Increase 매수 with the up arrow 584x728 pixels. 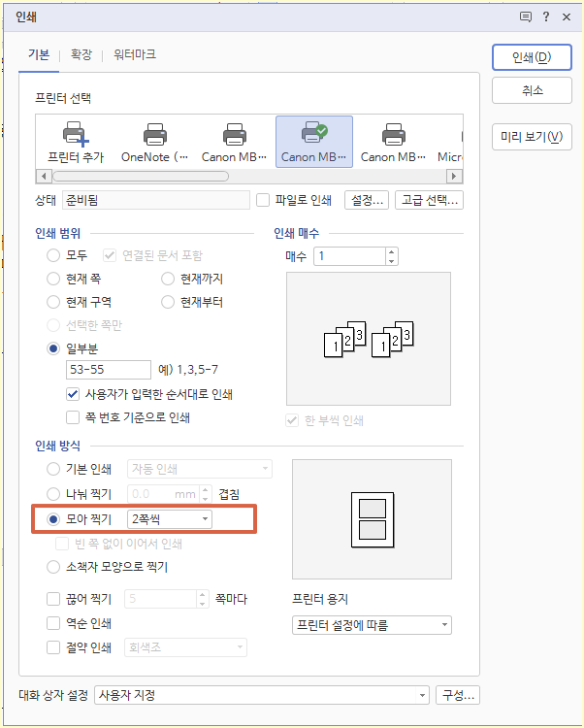click(392, 251)
